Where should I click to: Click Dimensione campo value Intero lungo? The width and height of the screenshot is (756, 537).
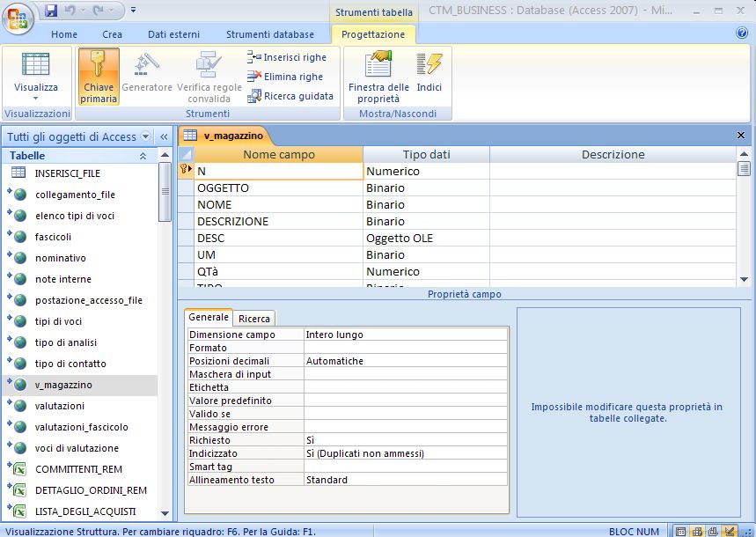pyautogui.click(x=406, y=335)
